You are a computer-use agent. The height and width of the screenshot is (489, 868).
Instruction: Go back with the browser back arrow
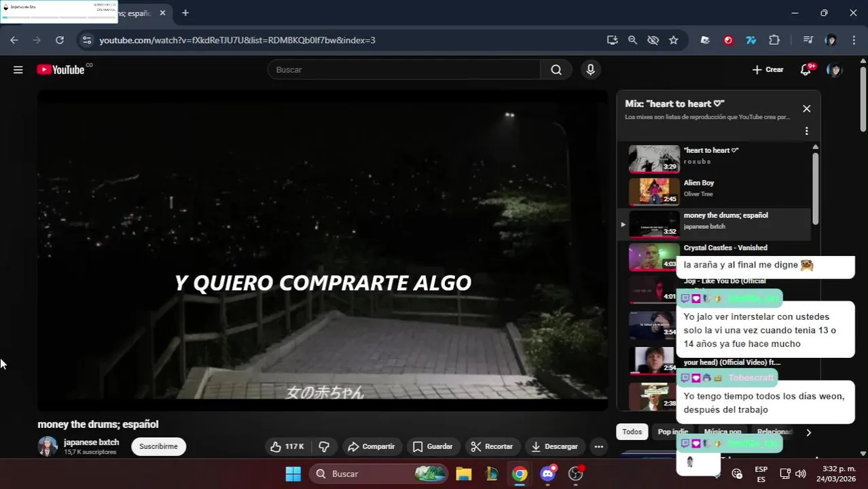pos(14,40)
